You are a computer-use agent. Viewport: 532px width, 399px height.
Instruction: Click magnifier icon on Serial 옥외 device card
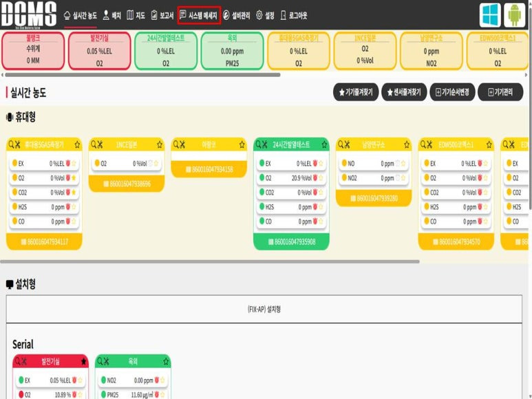100,362
